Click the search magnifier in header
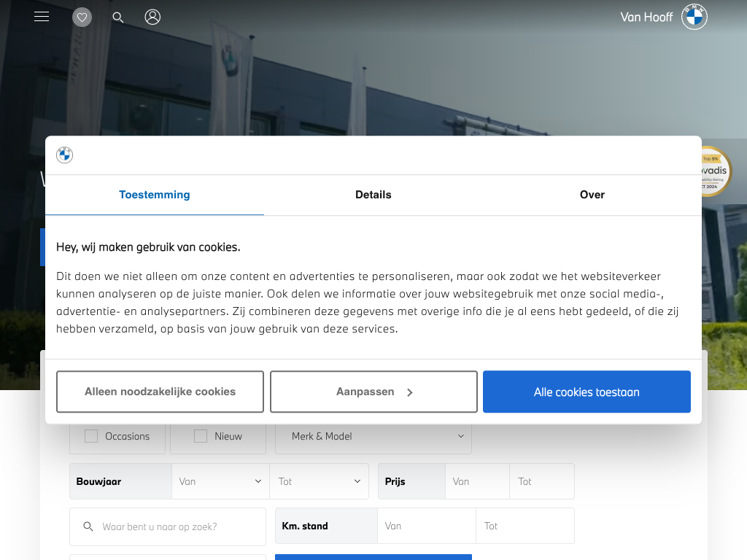This screenshot has width=747, height=560. click(118, 17)
